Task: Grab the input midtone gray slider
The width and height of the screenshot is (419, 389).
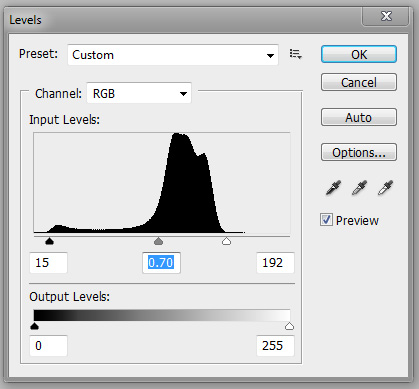Action: point(159,241)
